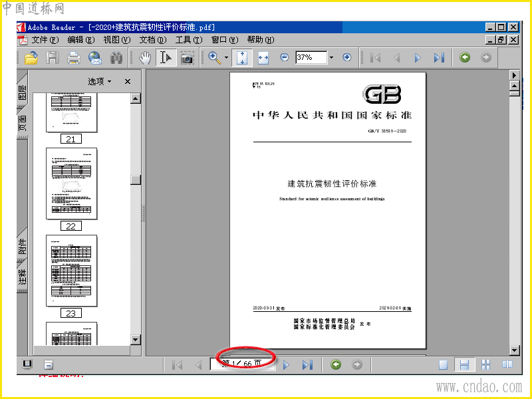Go to first page in status bar
This screenshot has height=399, width=532.
(x=177, y=365)
